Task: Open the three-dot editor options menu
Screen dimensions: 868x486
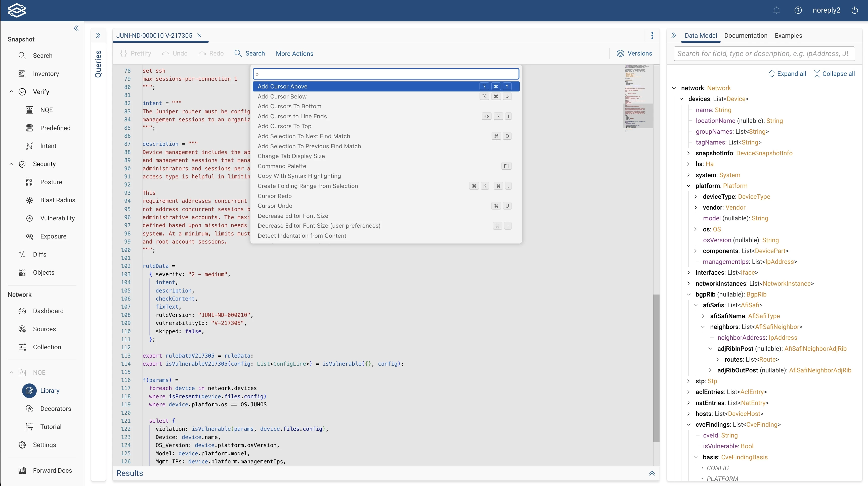Action: (652, 35)
